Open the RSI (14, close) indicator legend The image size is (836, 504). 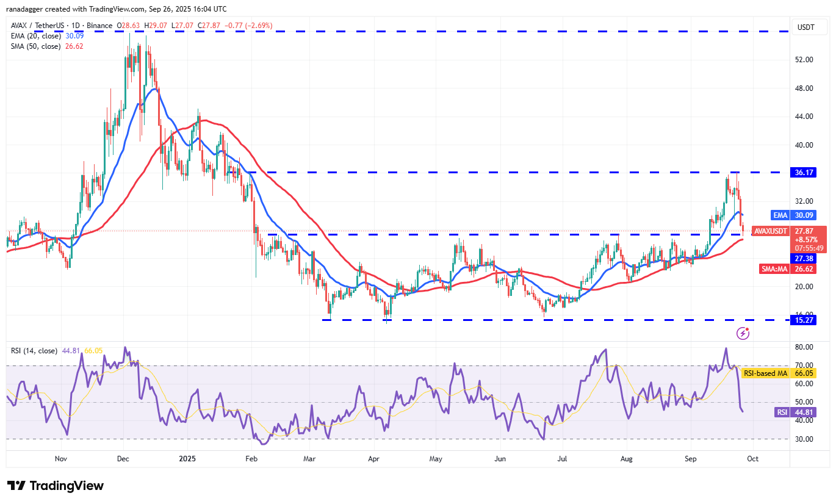34,351
